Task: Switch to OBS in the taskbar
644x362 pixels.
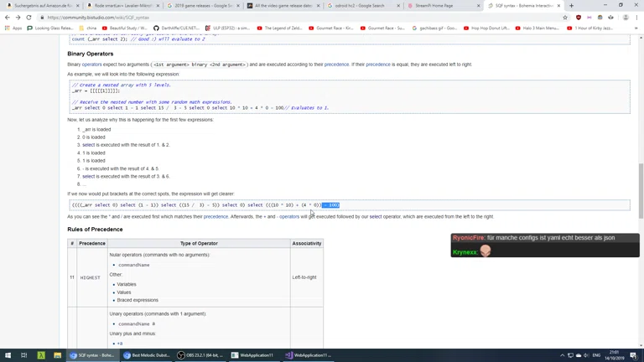Action: click(x=200, y=355)
